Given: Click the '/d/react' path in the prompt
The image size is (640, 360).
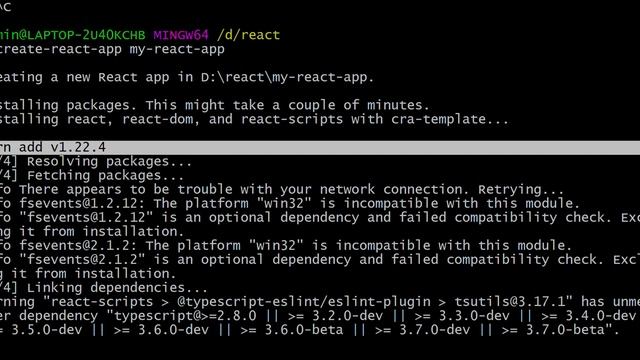Looking at the screenshot, I should [x=249, y=35].
